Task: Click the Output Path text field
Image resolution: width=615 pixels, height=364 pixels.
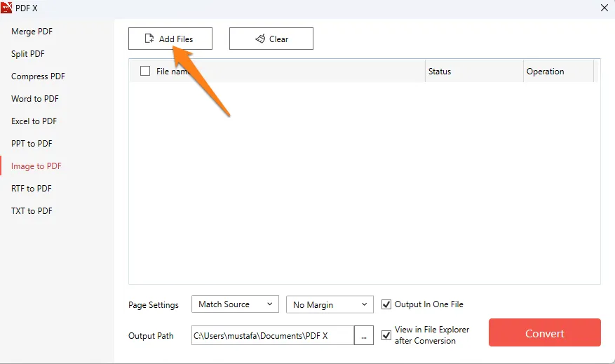Action: (273, 335)
